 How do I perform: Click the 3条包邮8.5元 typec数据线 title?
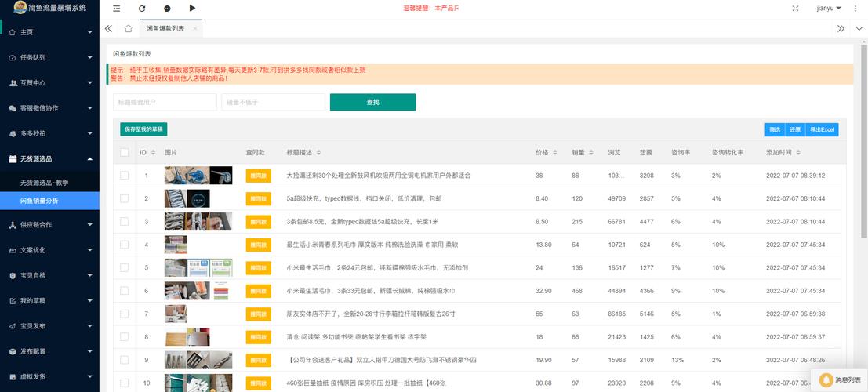[x=362, y=221]
